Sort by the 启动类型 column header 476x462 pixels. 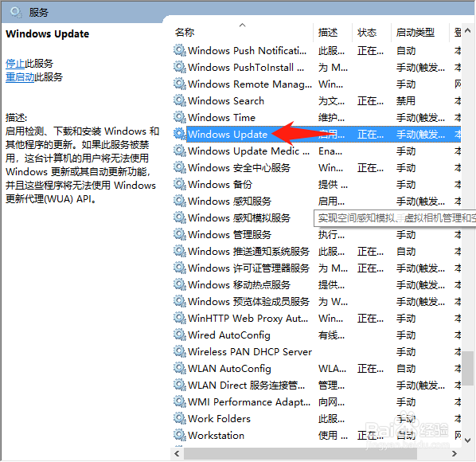415,32
